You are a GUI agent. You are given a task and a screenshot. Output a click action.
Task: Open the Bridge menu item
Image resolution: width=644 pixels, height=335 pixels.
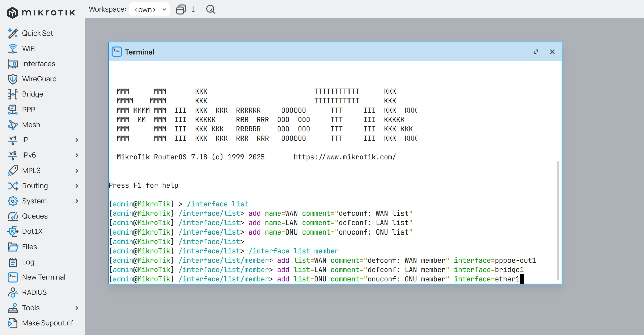(x=42, y=94)
